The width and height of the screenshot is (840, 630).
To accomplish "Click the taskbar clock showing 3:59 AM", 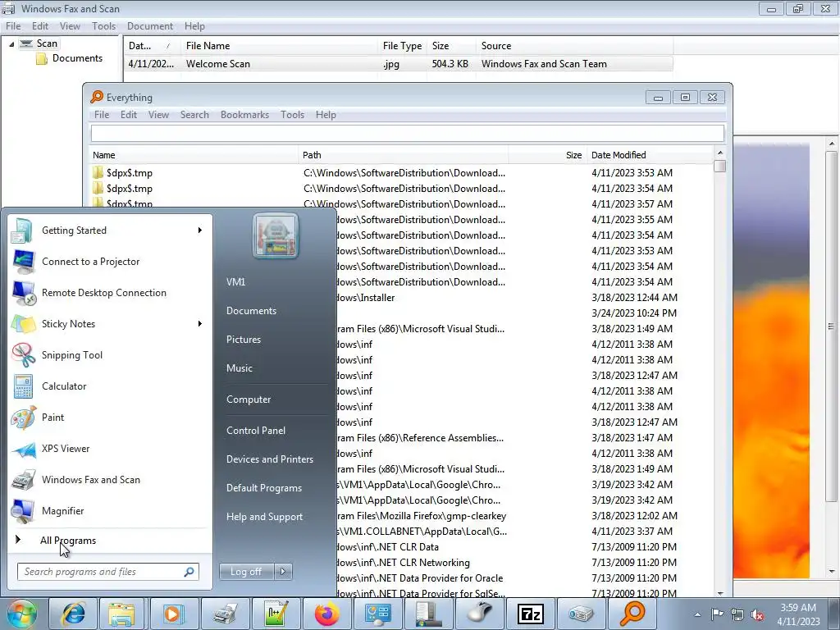I will [x=798, y=614].
